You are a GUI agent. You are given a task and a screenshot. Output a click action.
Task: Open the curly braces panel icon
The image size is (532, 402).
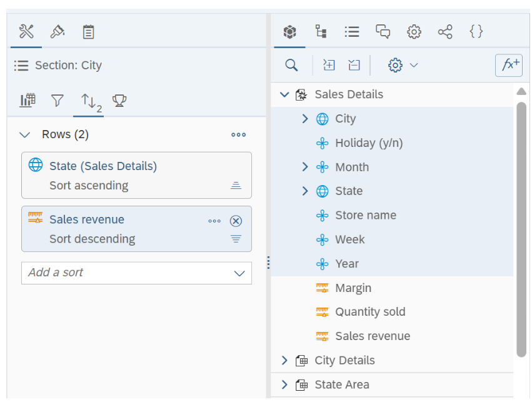point(476,31)
